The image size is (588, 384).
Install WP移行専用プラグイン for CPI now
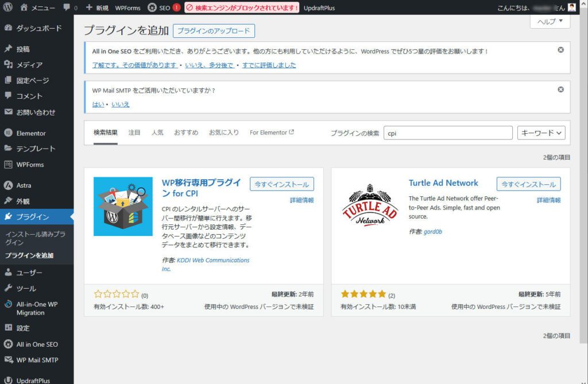(281, 184)
